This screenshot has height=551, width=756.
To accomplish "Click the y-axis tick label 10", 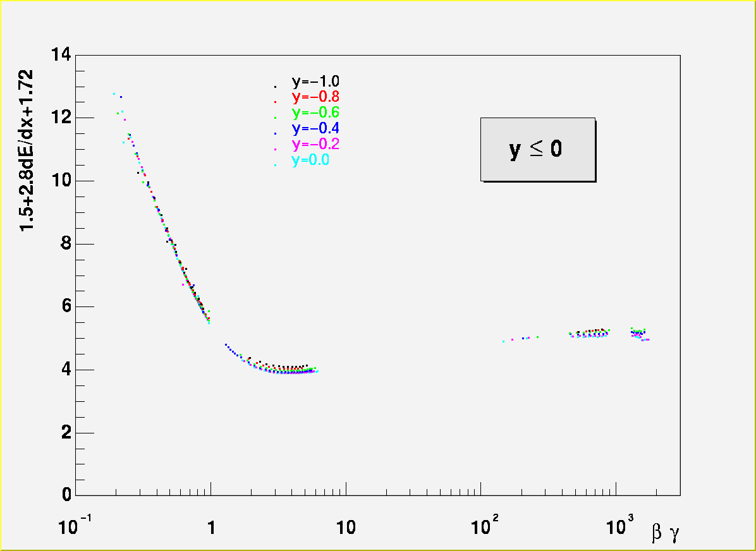I will (61, 181).
